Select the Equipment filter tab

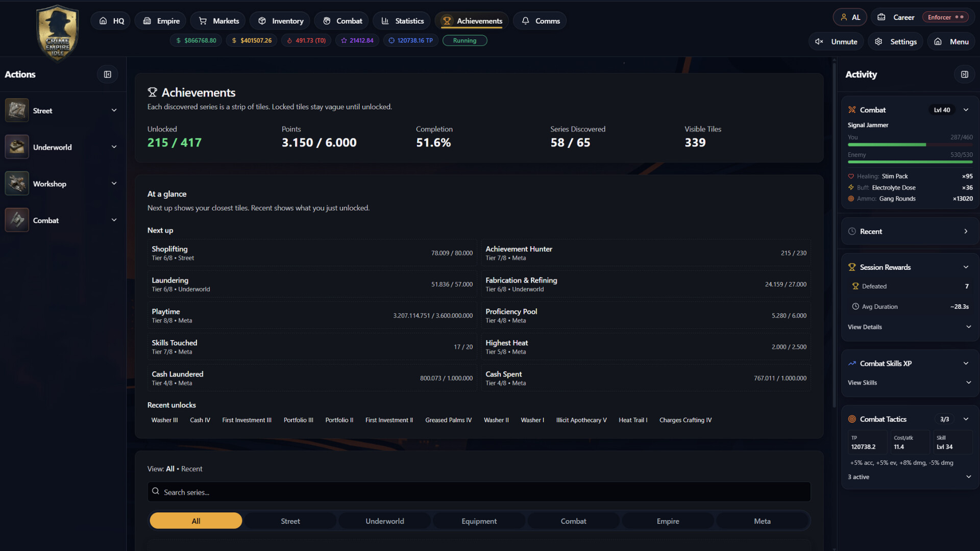click(479, 521)
